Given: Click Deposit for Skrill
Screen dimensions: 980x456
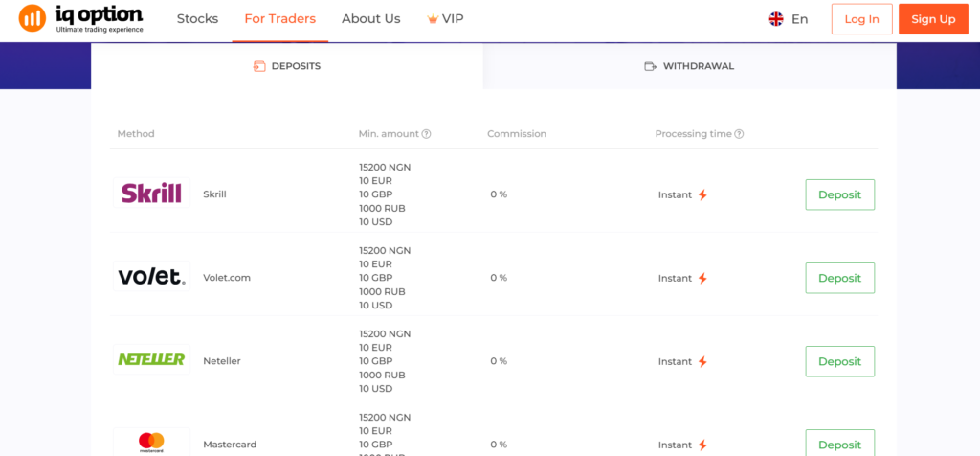Looking at the screenshot, I should tap(840, 194).
